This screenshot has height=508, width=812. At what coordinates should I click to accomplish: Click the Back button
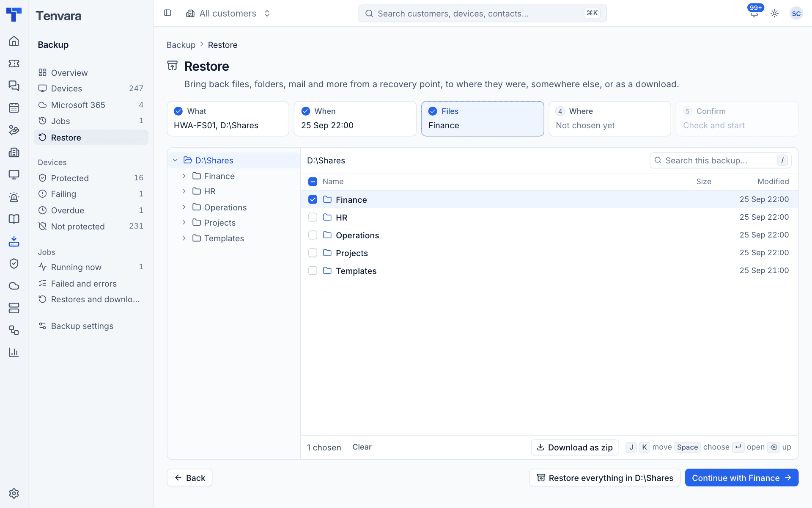[189, 478]
